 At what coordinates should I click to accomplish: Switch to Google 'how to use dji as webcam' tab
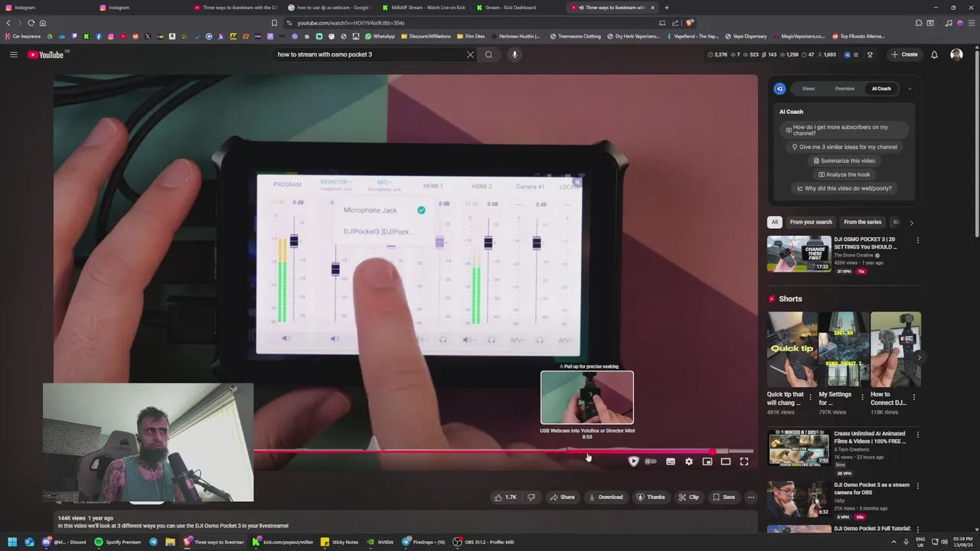click(x=329, y=8)
